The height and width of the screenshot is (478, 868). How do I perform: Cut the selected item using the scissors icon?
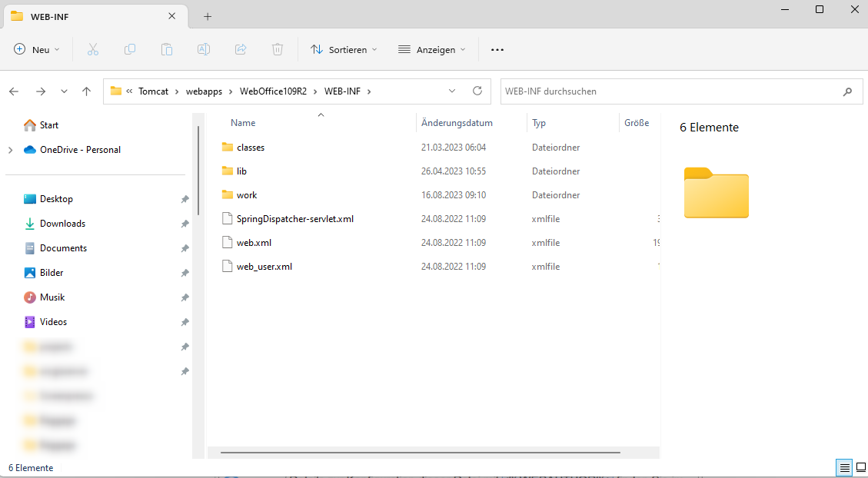coord(93,48)
